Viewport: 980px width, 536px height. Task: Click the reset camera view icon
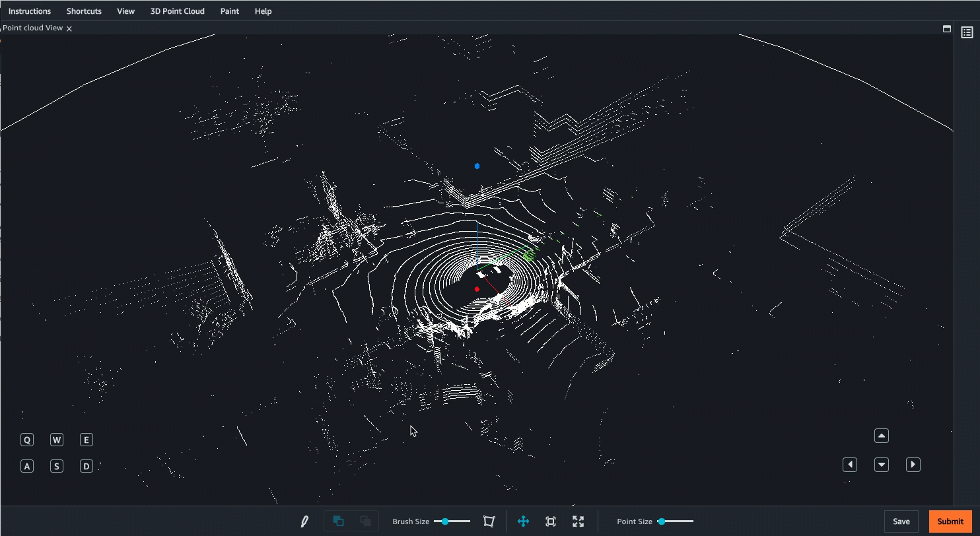(x=551, y=521)
